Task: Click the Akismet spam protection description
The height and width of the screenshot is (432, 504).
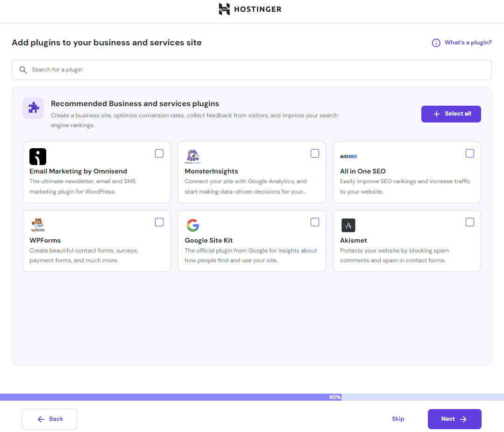Action: pos(394,255)
